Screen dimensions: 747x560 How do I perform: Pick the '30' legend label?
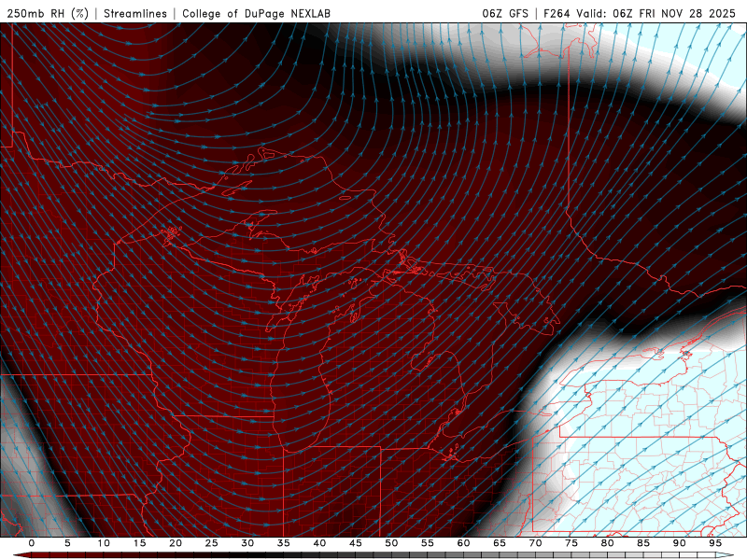pos(247,543)
